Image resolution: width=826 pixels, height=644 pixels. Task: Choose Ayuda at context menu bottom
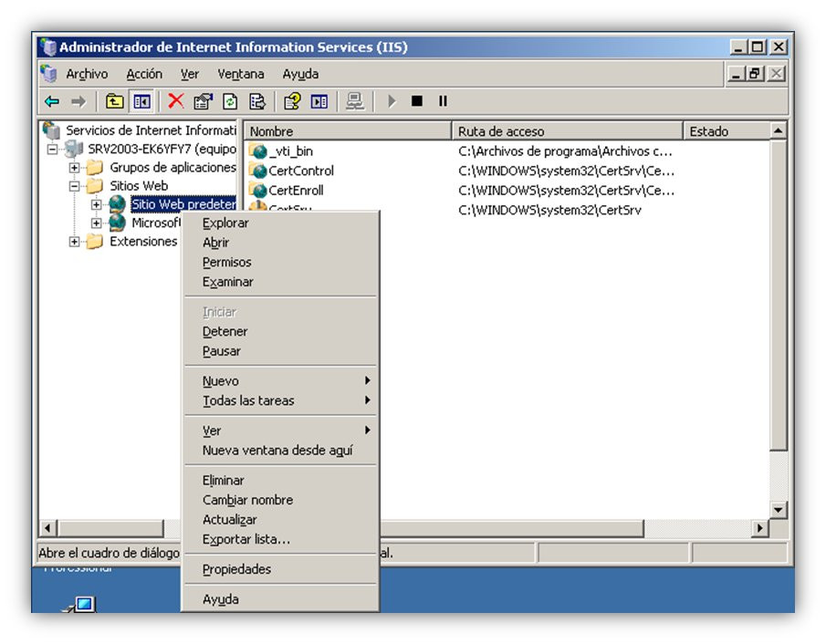pyautogui.click(x=280, y=599)
